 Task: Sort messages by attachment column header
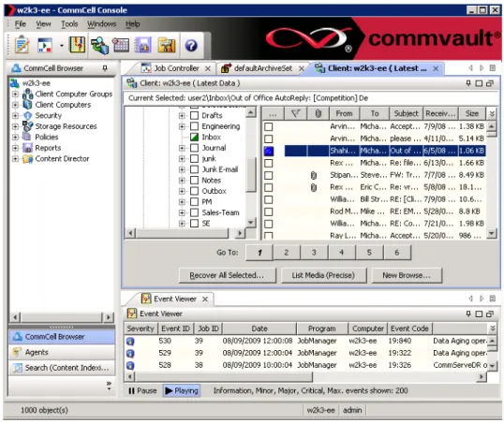pos(319,113)
